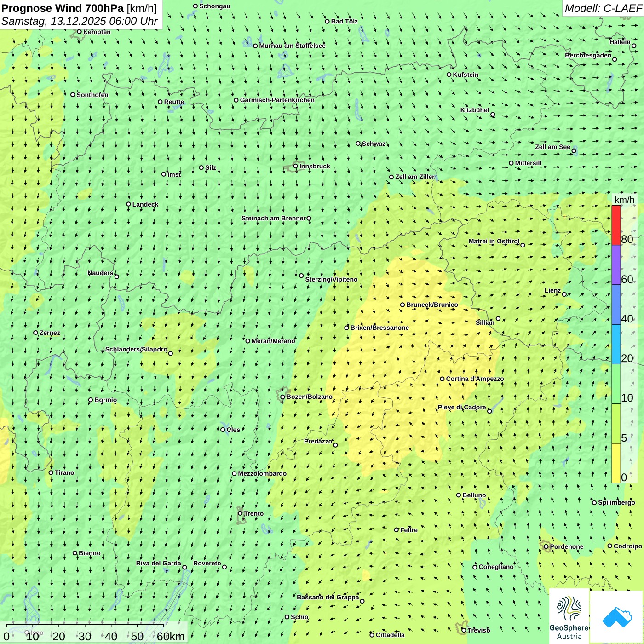Click the yellow 0 km/h legend color
The image size is (644, 644).
point(616,463)
